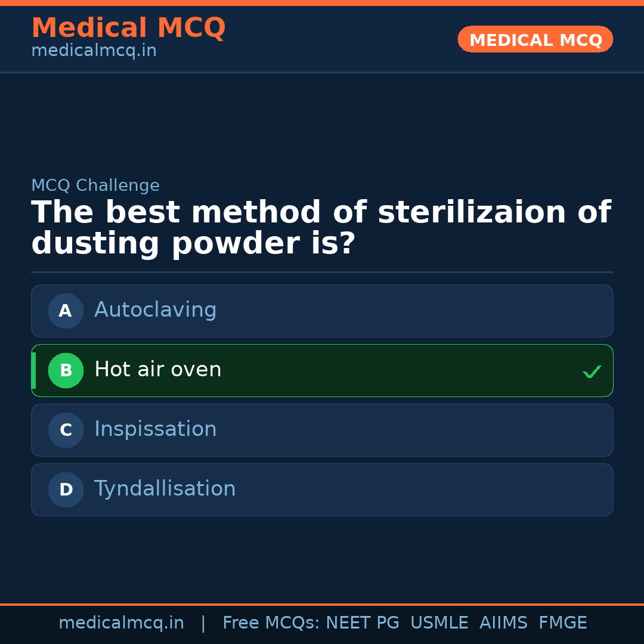Screen dimensions: 644x644
Task: Click the MCQ Challenge label
Action: point(95,185)
